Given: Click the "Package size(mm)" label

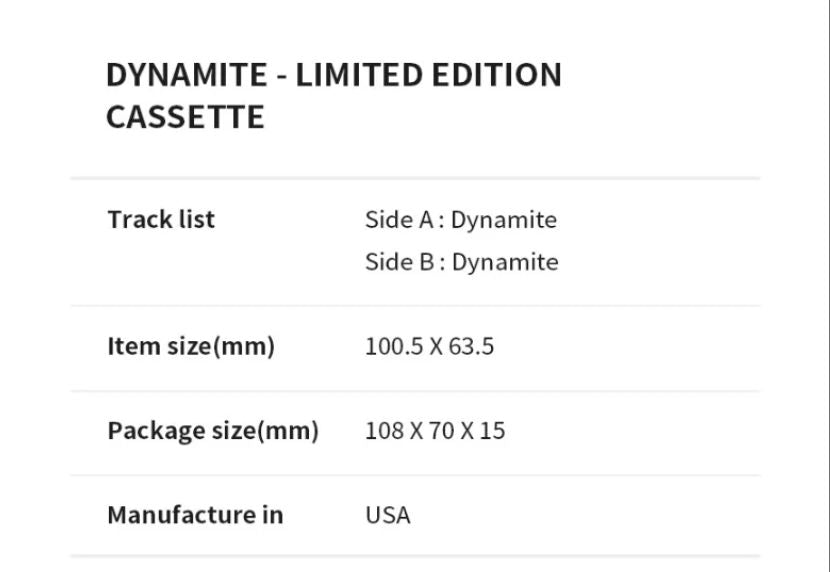Looking at the screenshot, I should coord(212,431).
